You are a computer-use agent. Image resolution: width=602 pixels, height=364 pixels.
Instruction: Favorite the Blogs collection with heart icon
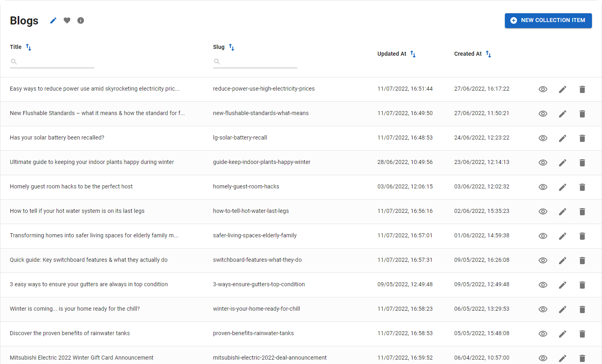(x=67, y=20)
